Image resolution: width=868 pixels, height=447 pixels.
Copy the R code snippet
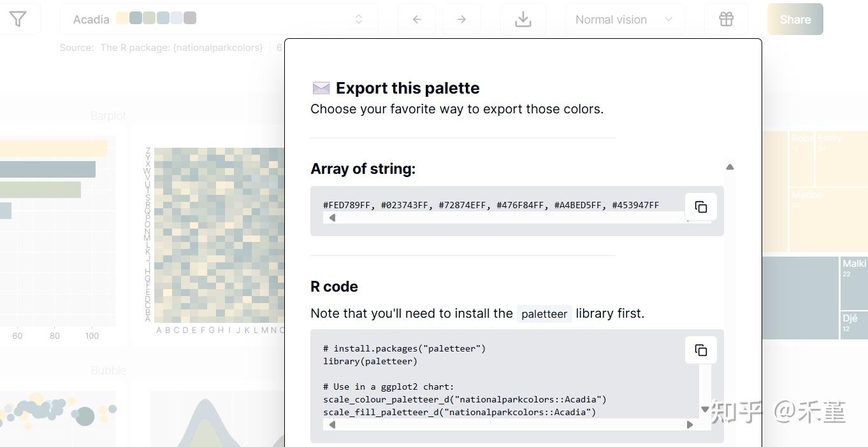tap(700, 350)
